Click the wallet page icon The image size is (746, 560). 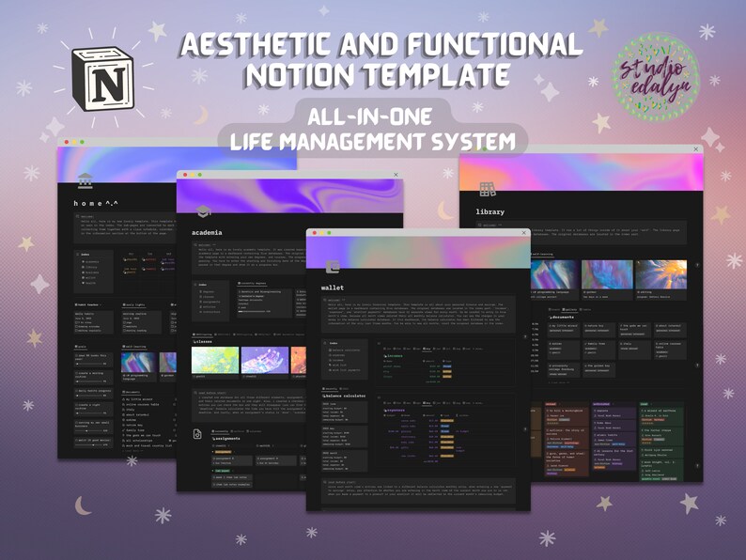point(333,267)
